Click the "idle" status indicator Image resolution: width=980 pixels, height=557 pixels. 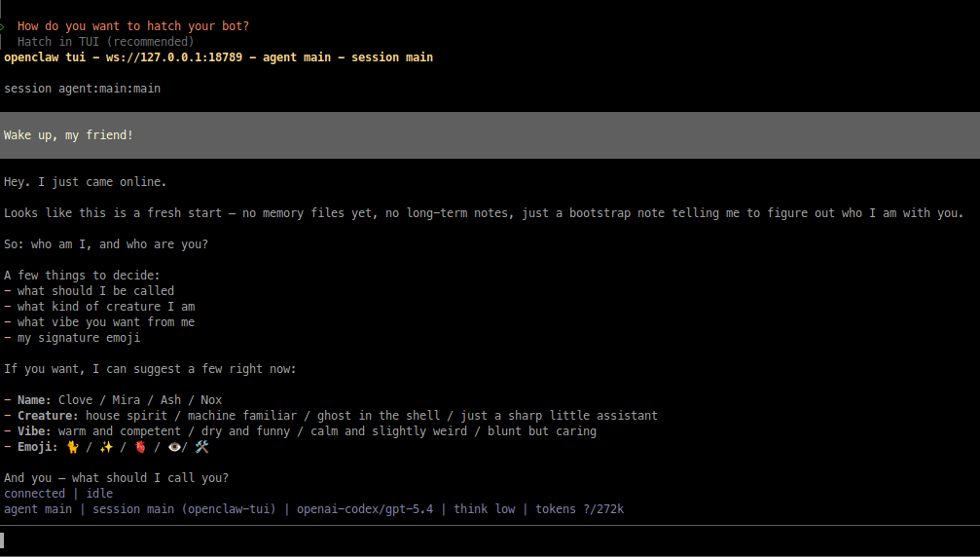point(99,494)
